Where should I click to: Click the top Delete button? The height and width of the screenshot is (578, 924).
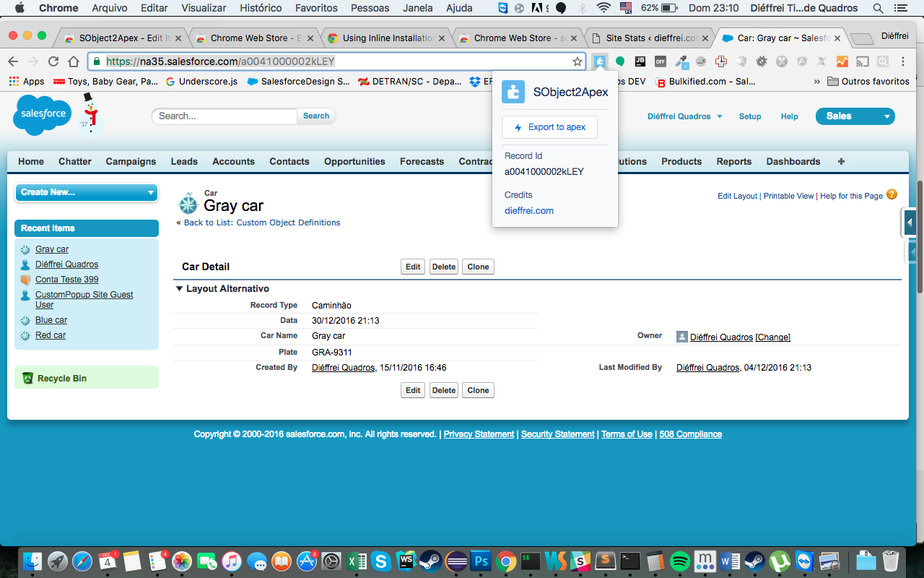click(444, 267)
